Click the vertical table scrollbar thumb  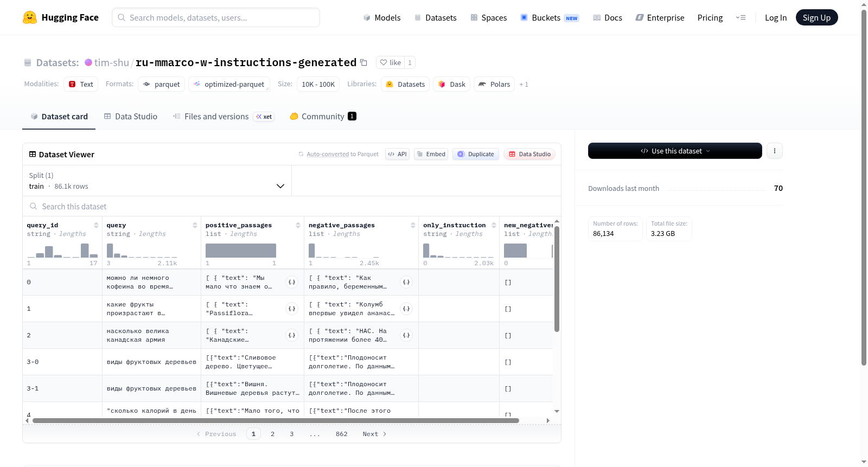[x=557, y=279]
